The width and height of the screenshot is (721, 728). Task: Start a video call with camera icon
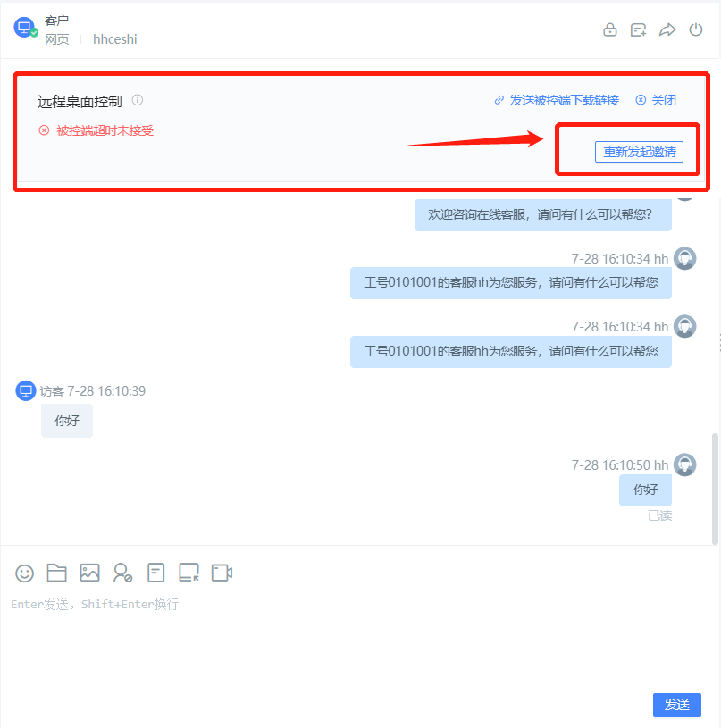tap(222, 573)
